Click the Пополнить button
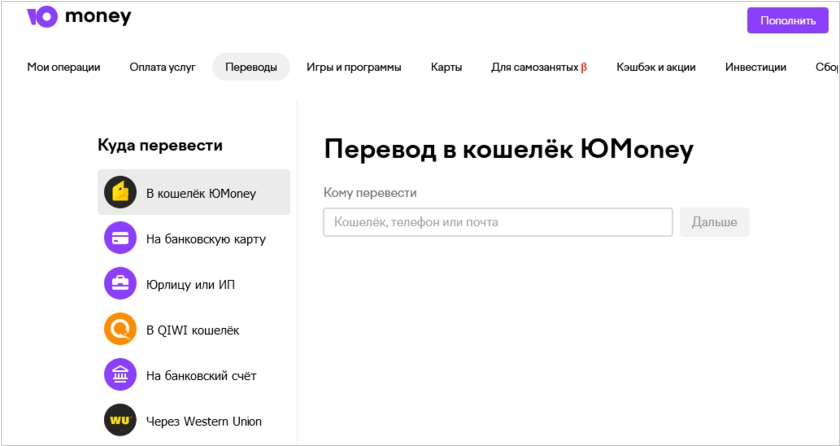The height and width of the screenshot is (446, 840). 788,21
